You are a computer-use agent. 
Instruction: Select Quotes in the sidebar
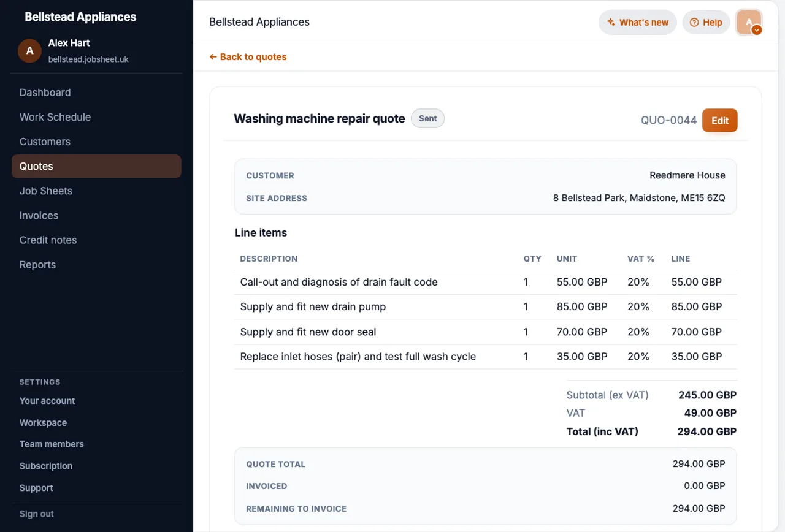[x=96, y=166]
